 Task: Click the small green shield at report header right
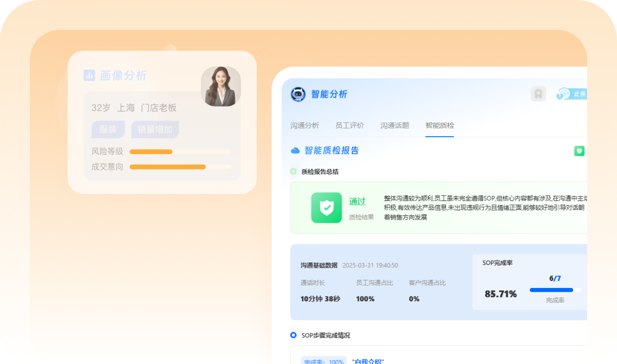point(579,151)
